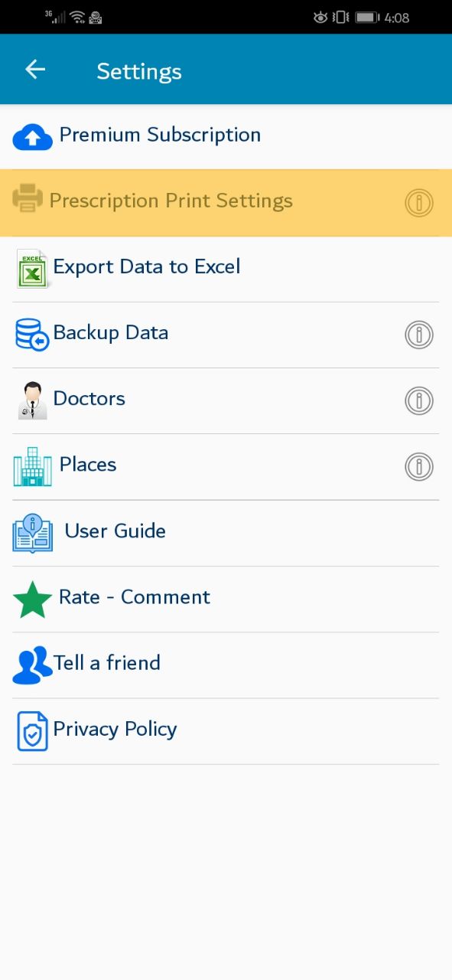Select Export Data to Excel

[226, 269]
